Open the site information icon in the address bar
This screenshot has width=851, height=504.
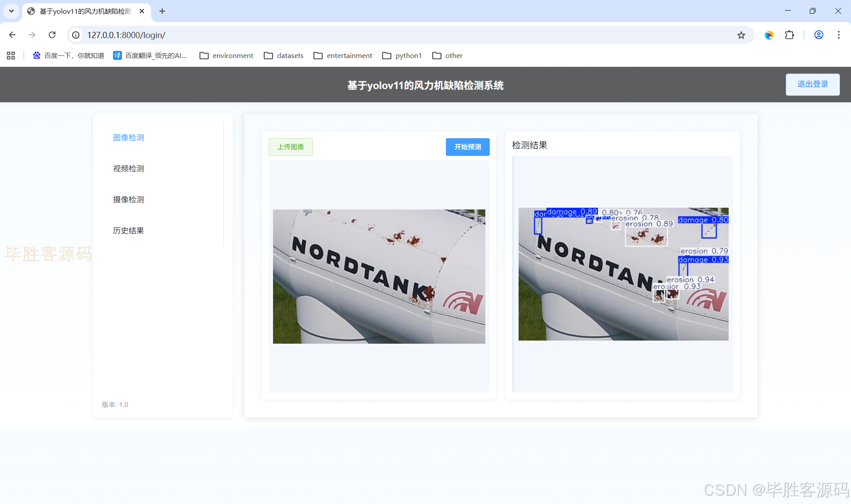[x=76, y=35]
